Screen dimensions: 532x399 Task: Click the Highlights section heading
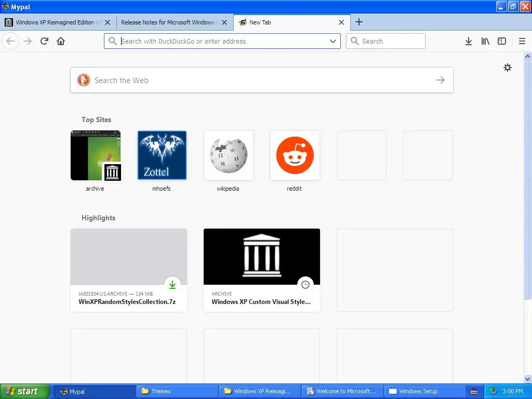tap(98, 218)
